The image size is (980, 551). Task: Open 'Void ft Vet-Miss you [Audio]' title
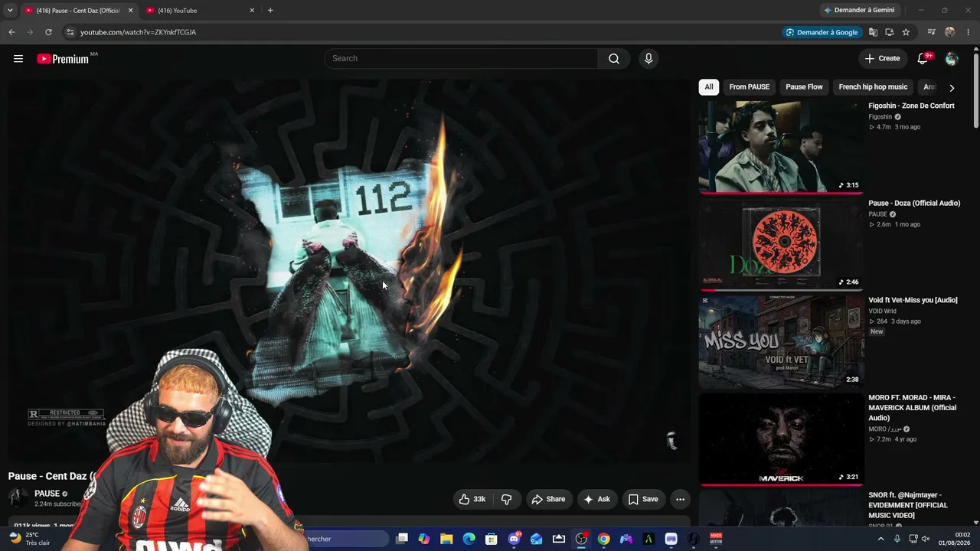[913, 301]
